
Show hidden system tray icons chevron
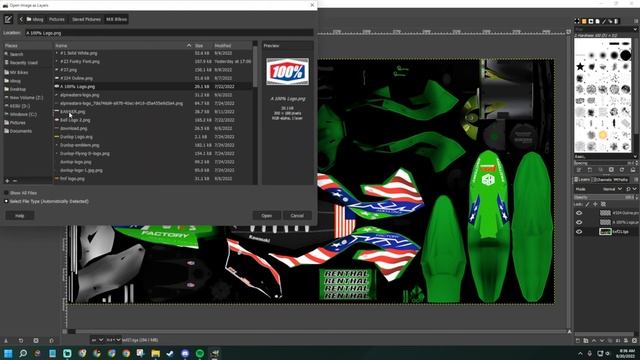click(580, 353)
